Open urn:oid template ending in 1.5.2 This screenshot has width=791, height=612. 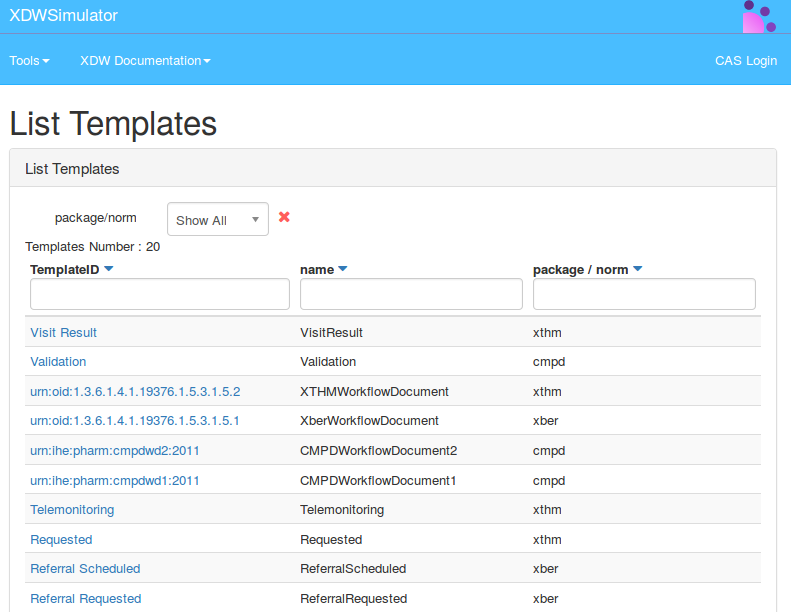135,391
